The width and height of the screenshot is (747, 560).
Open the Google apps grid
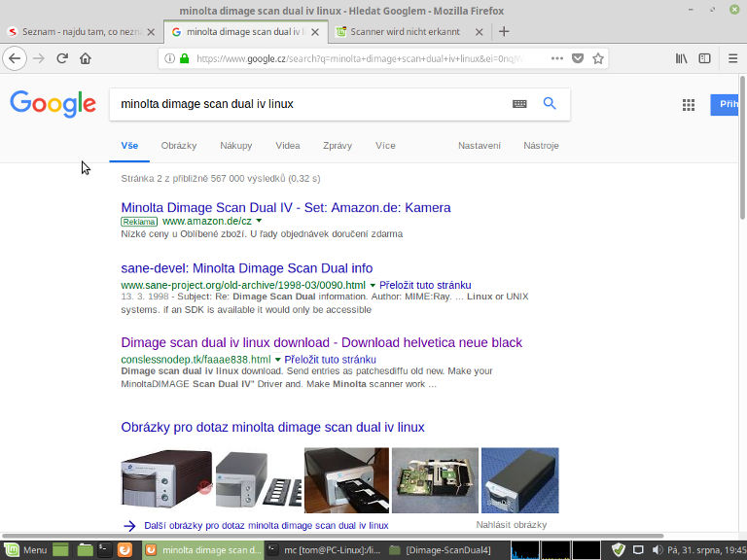point(689,105)
